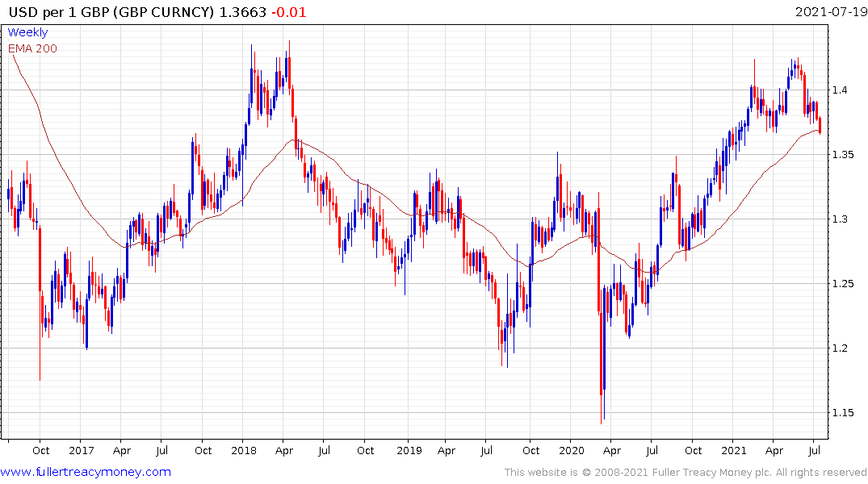Click the 2018 time axis label
868x484 pixels.
[244, 450]
